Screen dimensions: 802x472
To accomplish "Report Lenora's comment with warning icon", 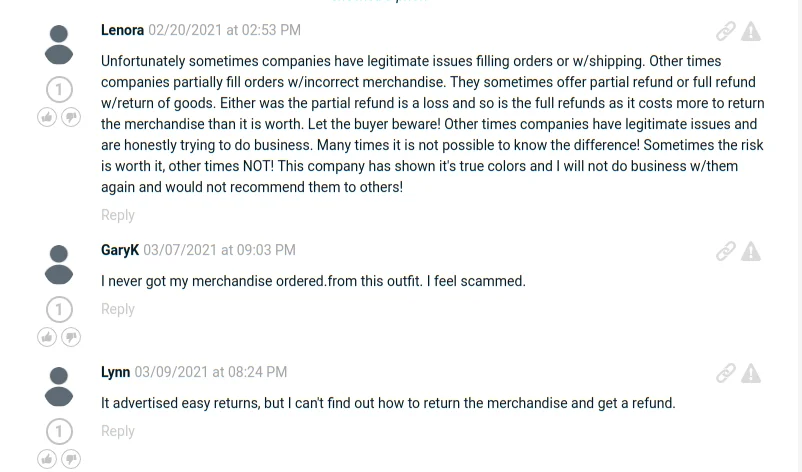I will click(x=751, y=31).
